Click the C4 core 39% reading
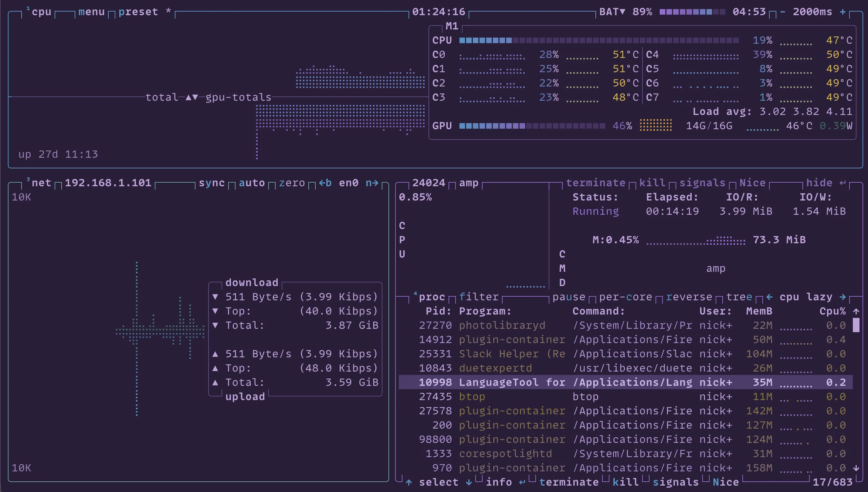868x492 pixels. [x=763, y=55]
